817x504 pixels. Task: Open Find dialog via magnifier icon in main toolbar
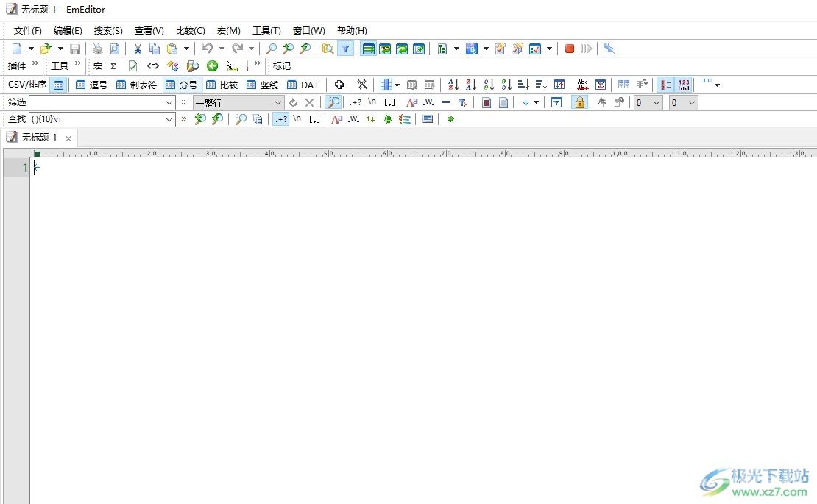[x=271, y=49]
